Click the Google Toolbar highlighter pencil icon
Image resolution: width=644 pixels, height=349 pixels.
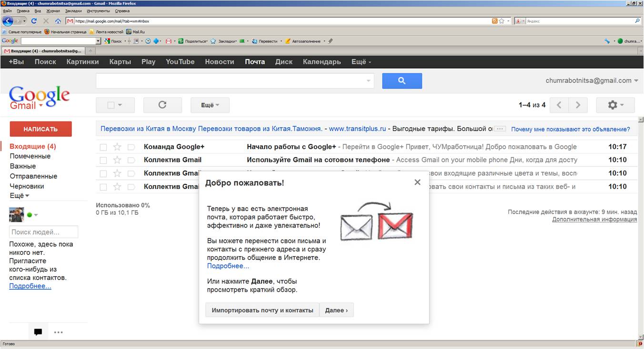point(331,41)
